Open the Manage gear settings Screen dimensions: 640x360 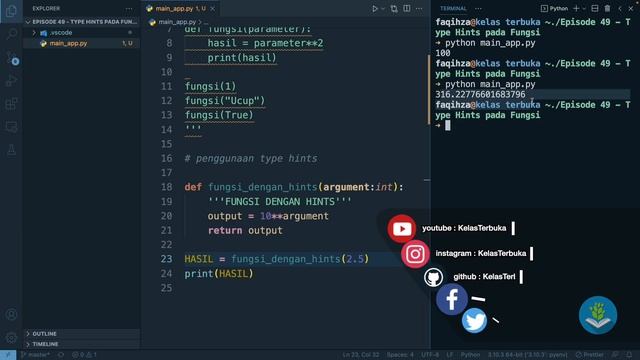pos(11,338)
